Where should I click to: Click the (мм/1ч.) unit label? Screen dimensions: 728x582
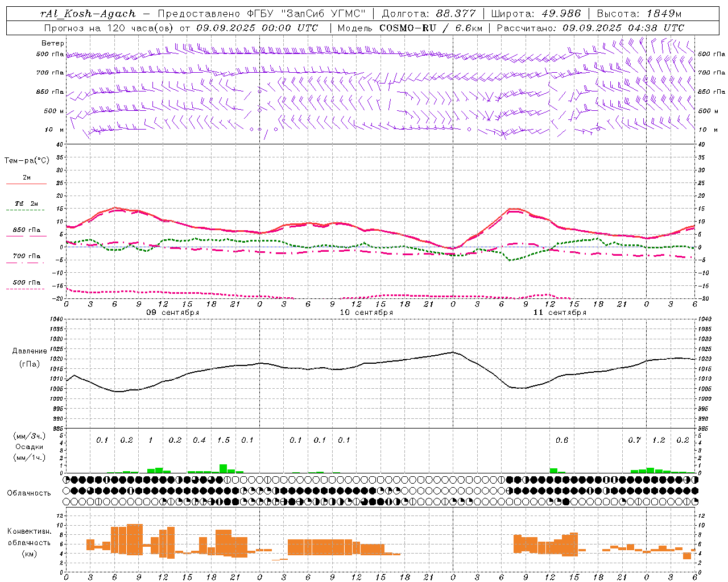coord(29,458)
